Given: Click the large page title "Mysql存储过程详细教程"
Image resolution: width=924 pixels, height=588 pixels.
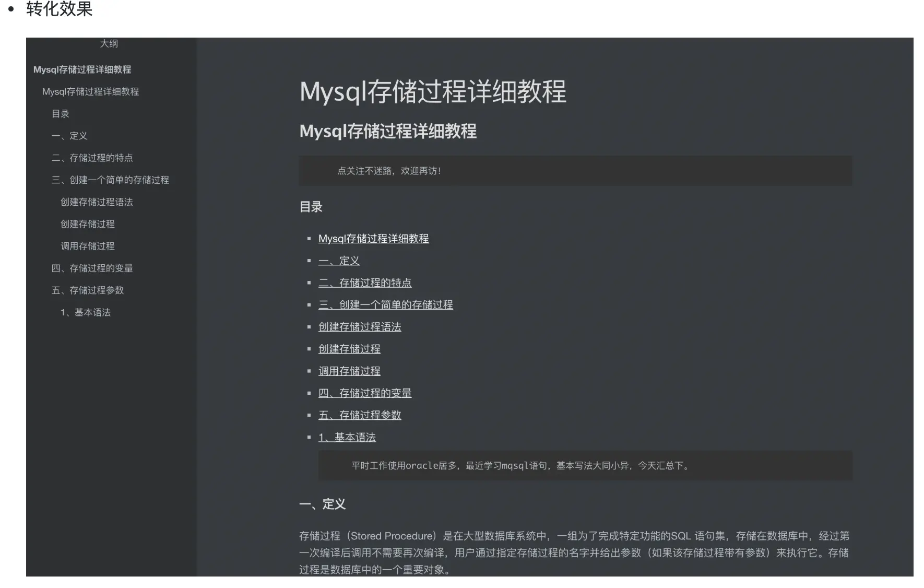Looking at the screenshot, I should pos(433,91).
